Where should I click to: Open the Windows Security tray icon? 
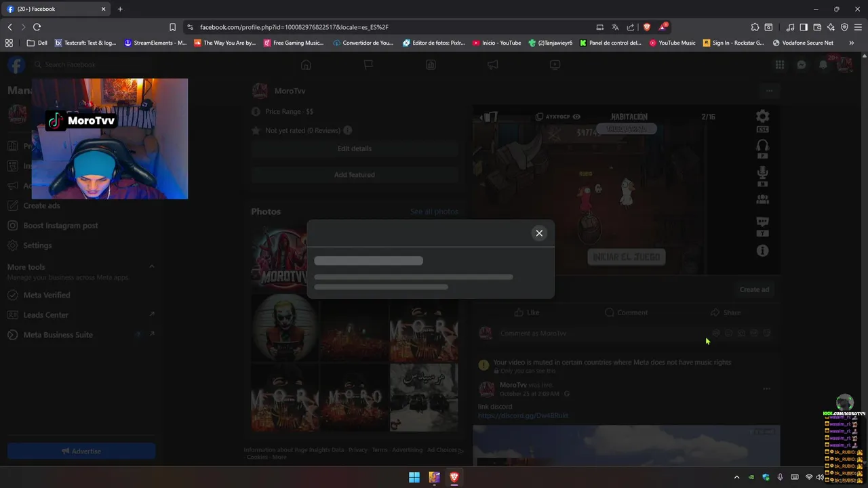(x=766, y=477)
